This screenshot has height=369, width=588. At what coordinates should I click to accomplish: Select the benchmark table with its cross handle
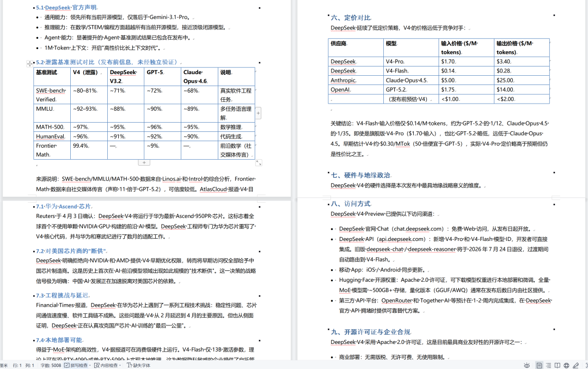[29, 63]
